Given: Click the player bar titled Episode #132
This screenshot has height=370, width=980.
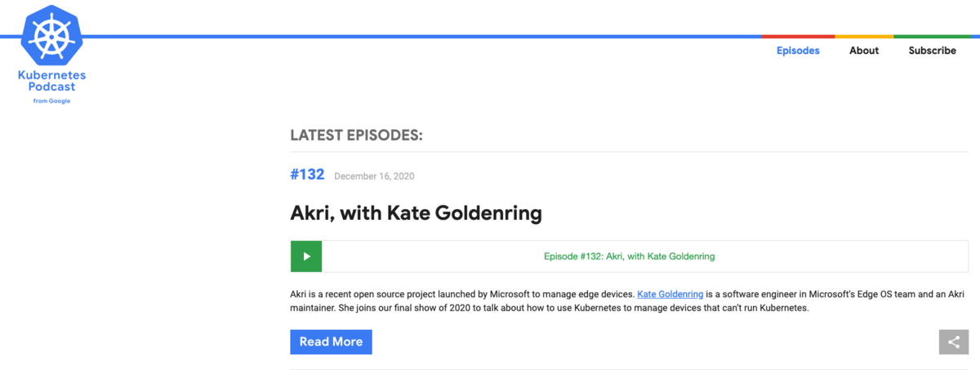Looking at the screenshot, I should pos(629,256).
